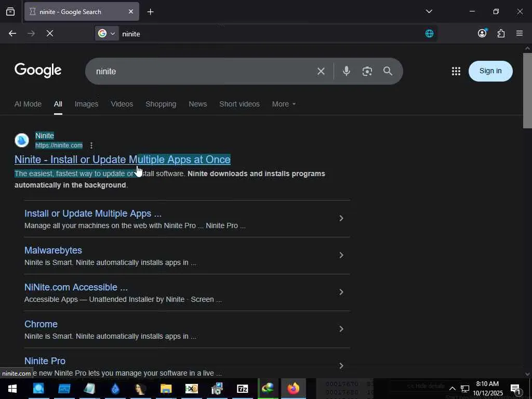Start voice search with microphone icon
532x399 pixels.
coord(347,71)
